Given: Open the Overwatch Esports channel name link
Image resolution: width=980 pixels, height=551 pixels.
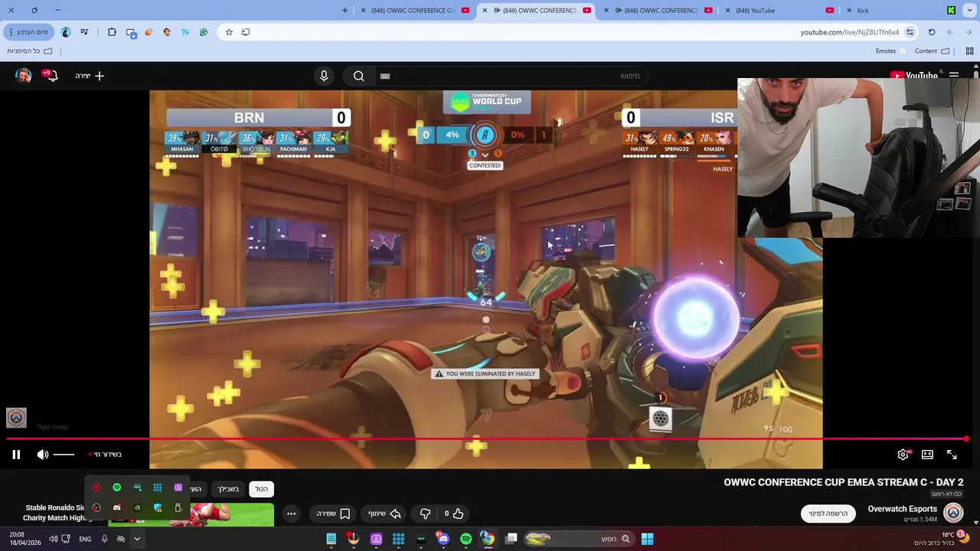Looking at the screenshot, I should pos(902,509).
